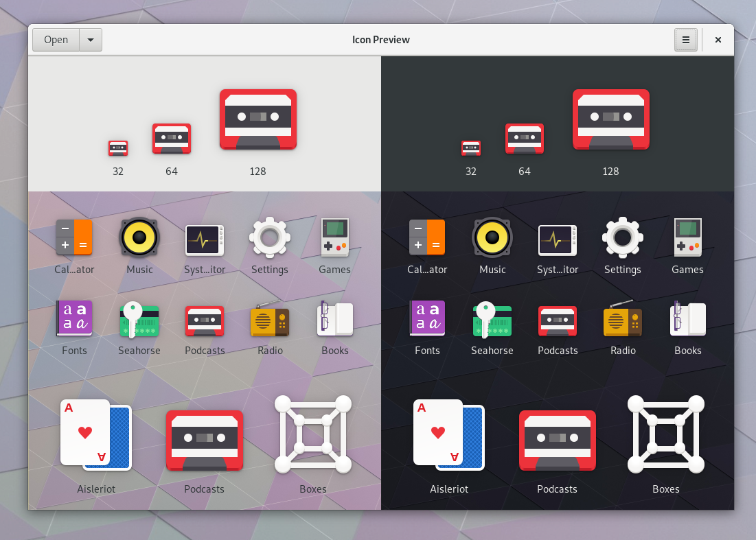Select the Fonts icon on the dark side

coord(427,319)
